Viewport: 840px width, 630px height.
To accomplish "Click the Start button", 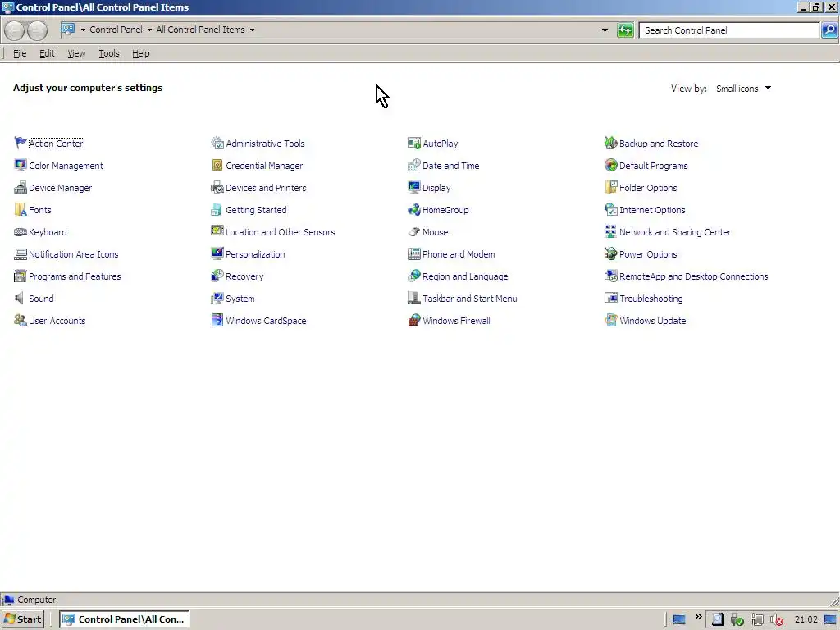I will point(22,619).
